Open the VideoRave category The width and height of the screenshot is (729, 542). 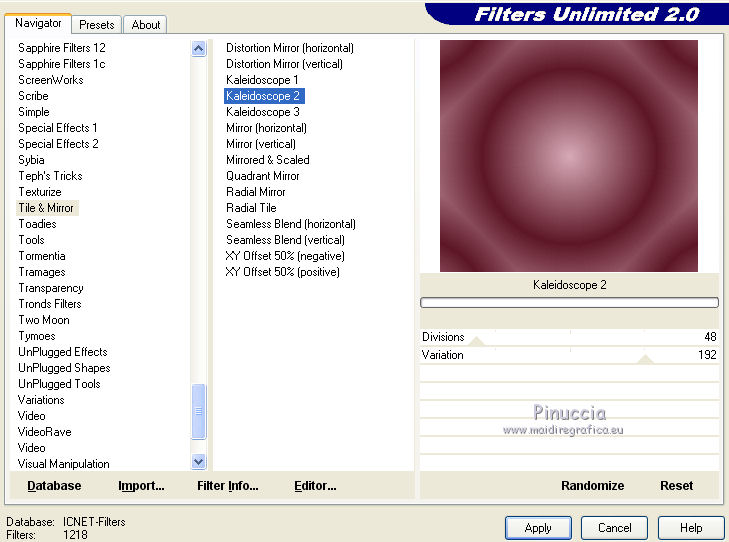coord(45,432)
